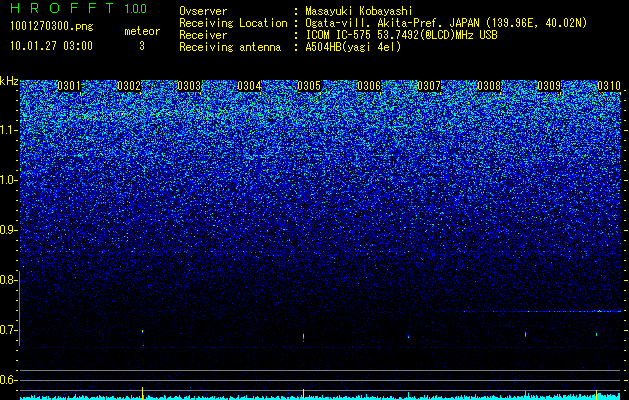The width and height of the screenshot is (629, 400).
Task: Click the yellow meteor tick after 0302
Action: point(142,392)
